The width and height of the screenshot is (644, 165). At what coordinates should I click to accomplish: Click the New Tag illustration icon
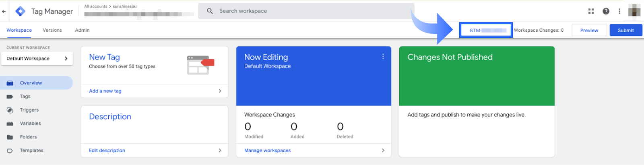point(200,65)
